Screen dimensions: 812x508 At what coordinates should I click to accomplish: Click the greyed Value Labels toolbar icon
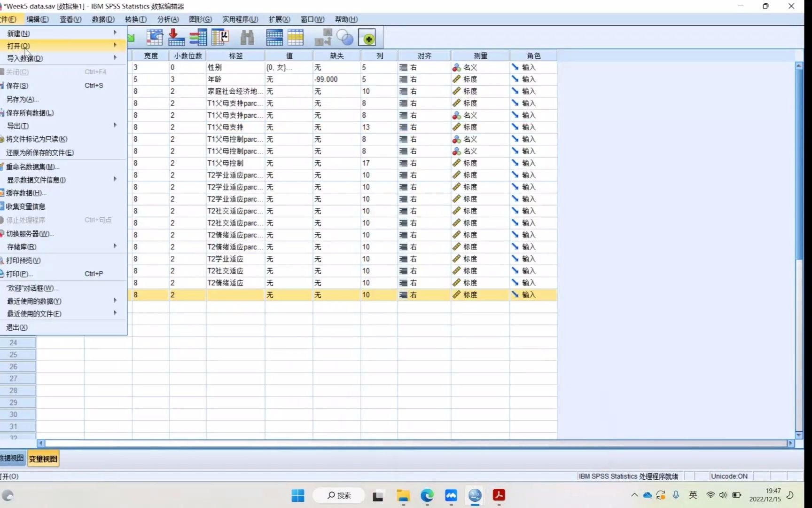click(323, 37)
